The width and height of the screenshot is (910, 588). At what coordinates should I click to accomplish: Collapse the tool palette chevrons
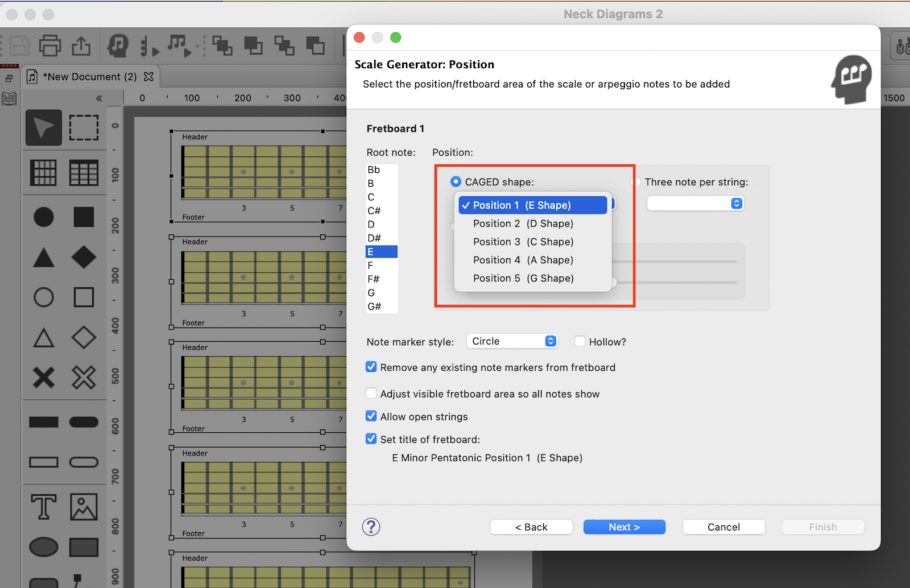pyautogui.click(x=99, y=98)
